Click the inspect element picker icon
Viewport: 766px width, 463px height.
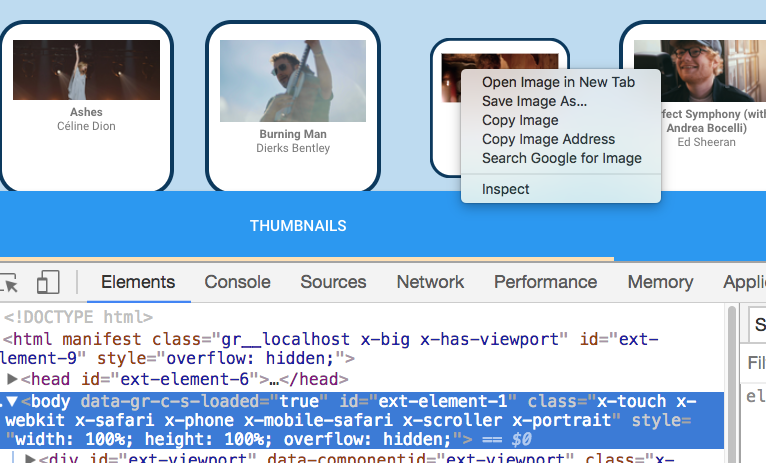pyautogui.click(x=9, y=282)
